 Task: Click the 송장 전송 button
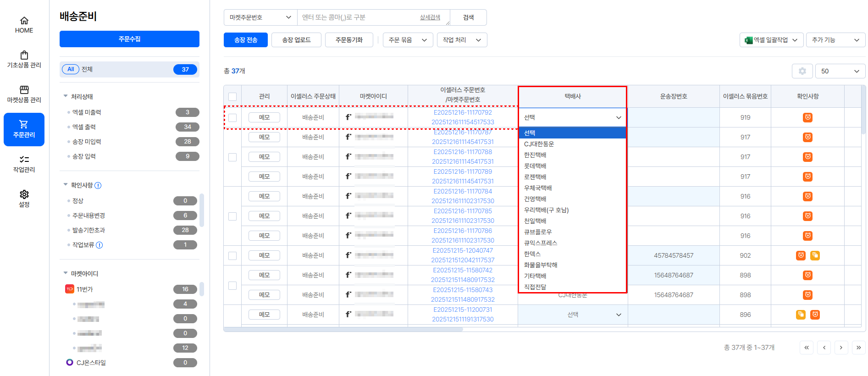coord(245,40)
